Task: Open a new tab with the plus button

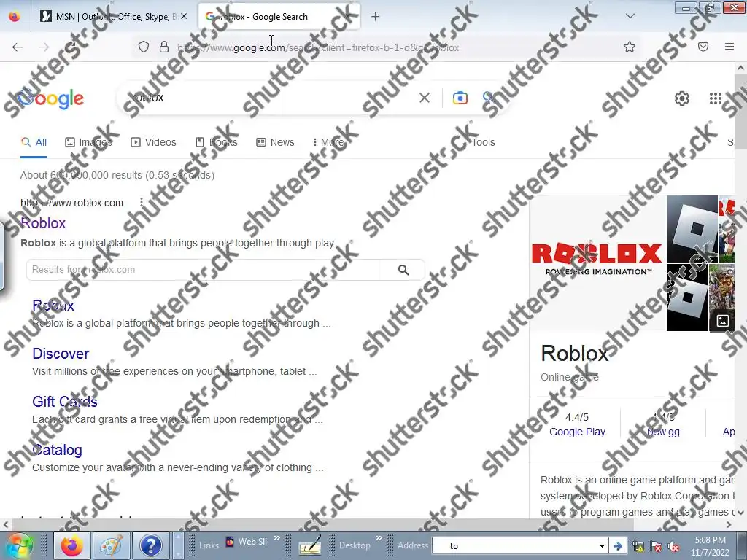Action: tap(376, 17)
